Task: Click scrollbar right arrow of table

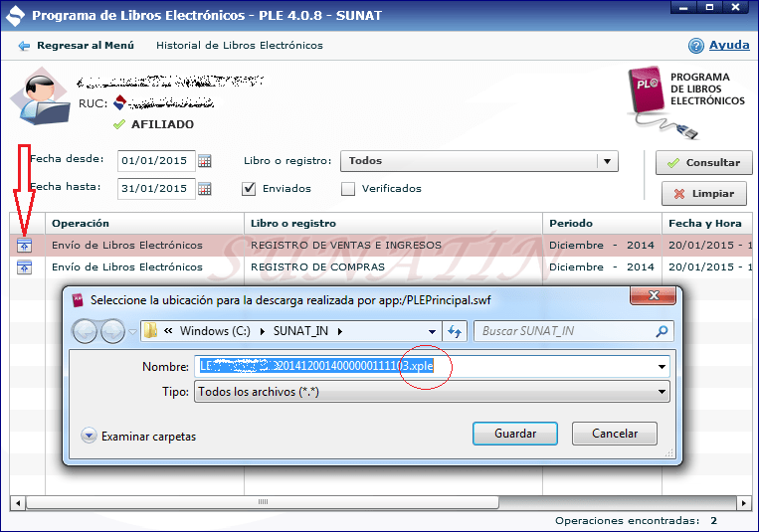Action: [x=743, y=503]
